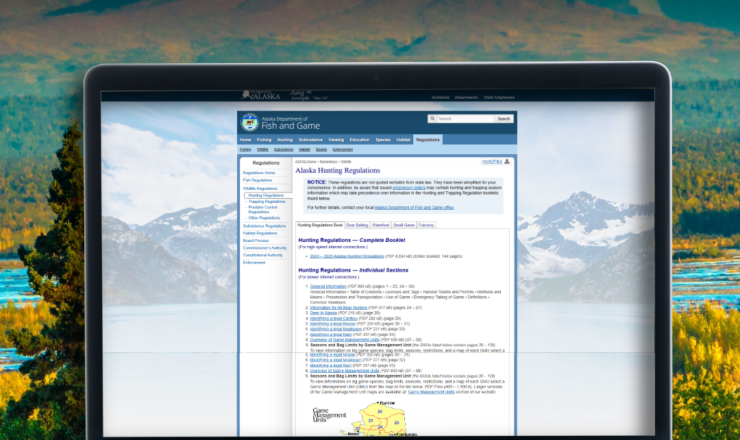Click Fishing in the light-blue sub-navigation bar
Viewport: 740px width, 440px height.
[245, 150]
